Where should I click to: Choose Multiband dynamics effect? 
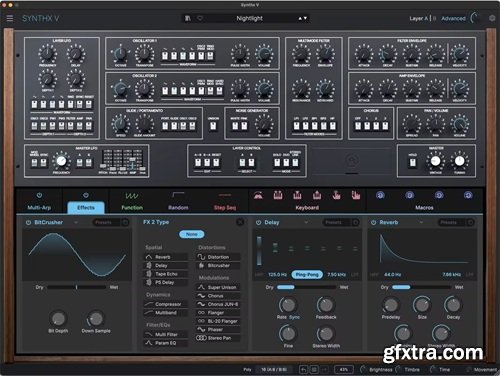click(165, 313)
